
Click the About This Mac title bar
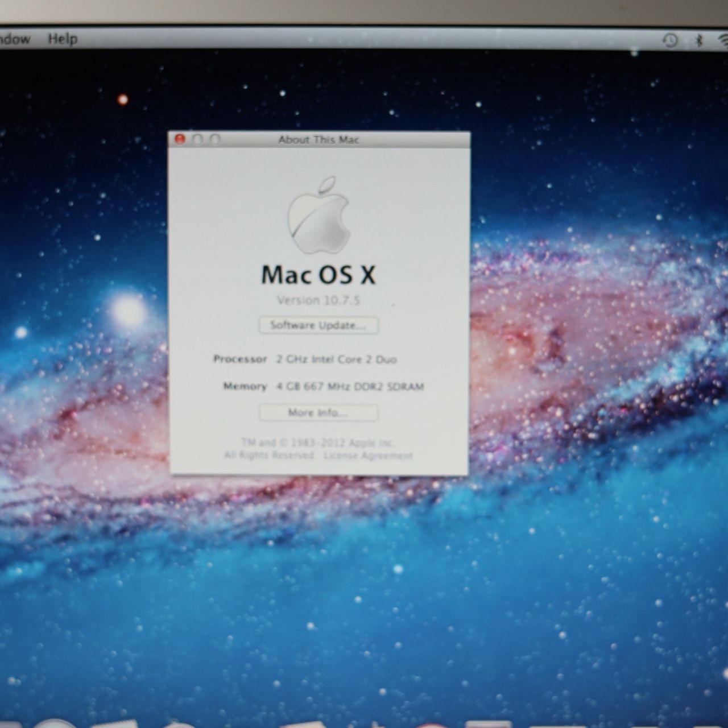pos(318,139)
